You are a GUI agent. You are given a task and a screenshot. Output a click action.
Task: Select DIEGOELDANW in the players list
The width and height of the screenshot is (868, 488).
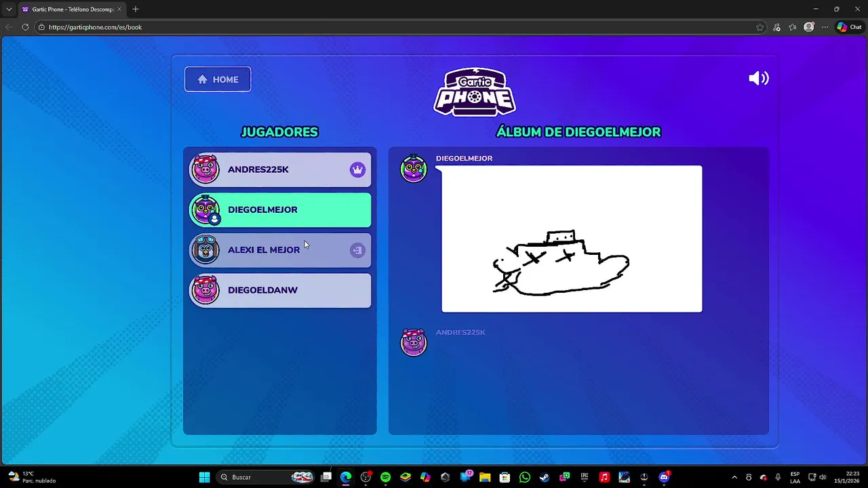[x=280, y=290]
